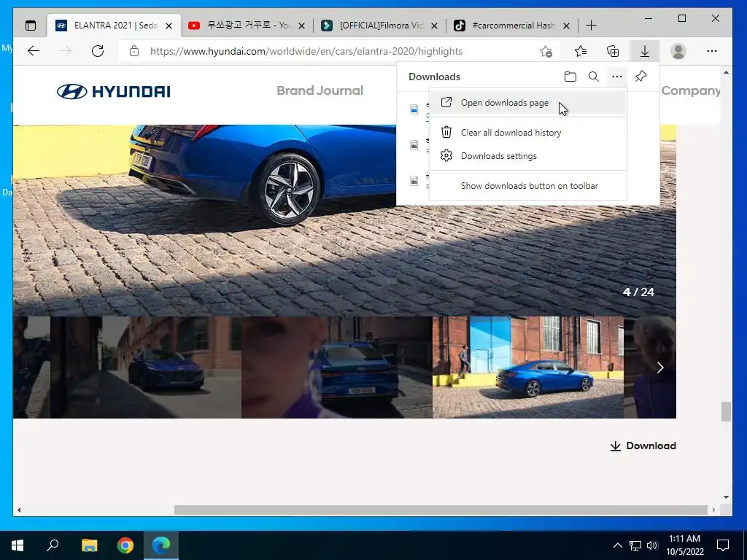Image resolution: width=747 pixels, height=560 pixels.
Task: Toggle the Downloads toolbar button
Action: (645, 51)
